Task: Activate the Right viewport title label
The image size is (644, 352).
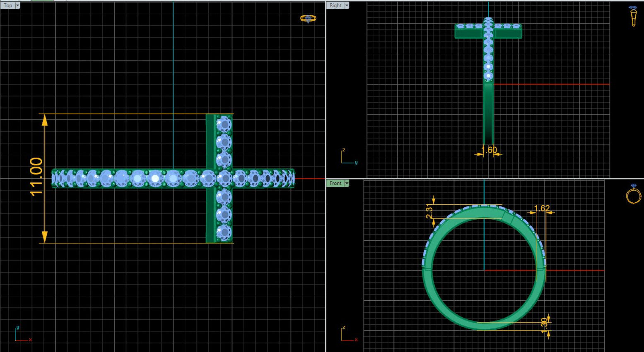Action: 335,5
